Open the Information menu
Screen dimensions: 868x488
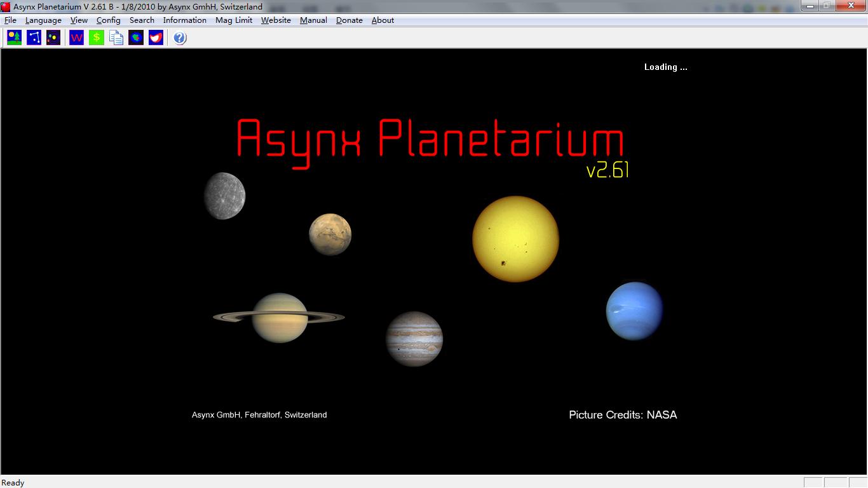coord(185,20)
